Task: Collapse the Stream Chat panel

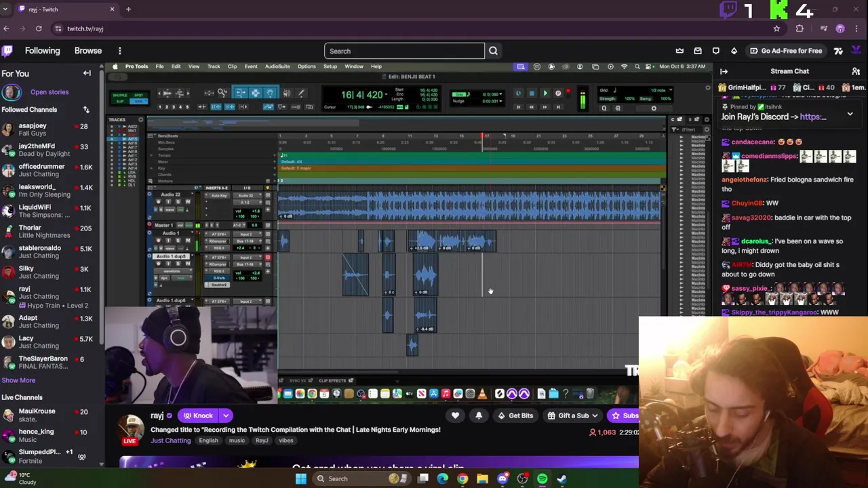Action: [724, 71]
